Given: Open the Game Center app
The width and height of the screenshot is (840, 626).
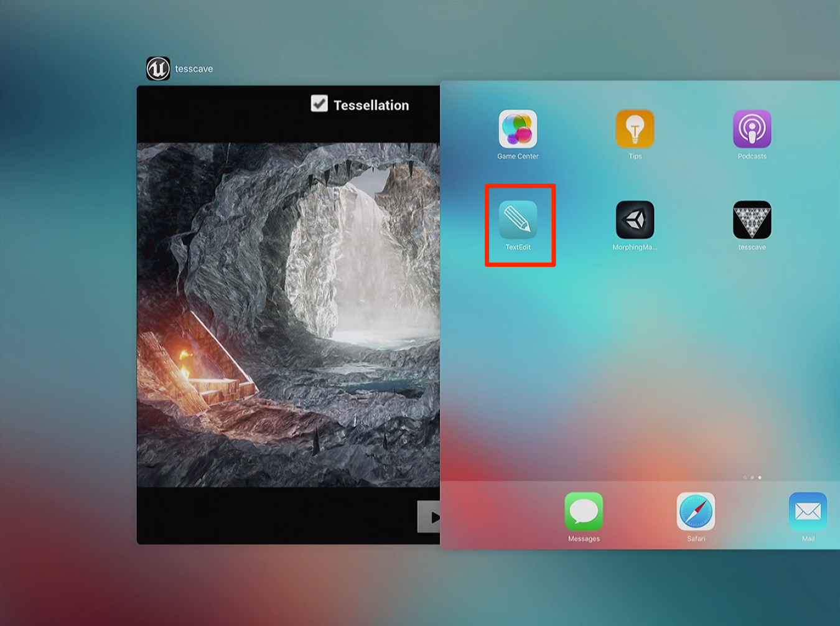Looking at the screenshot, I should pyautogui.click(x=518, y=129).
